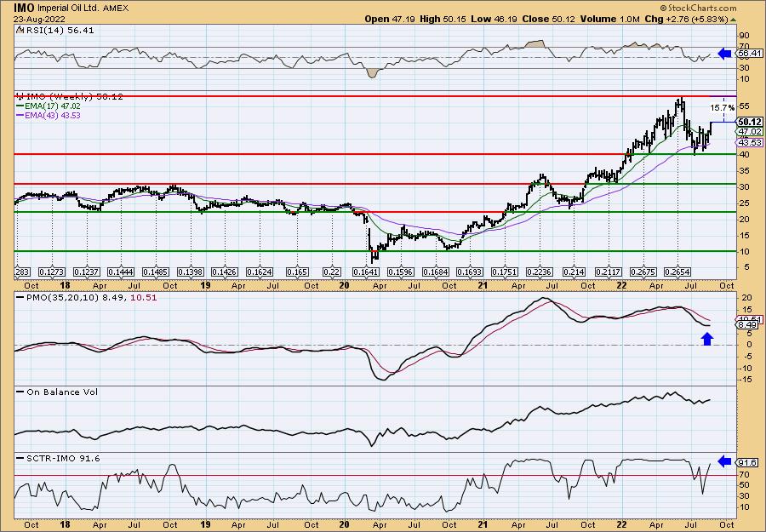This screenshot has height=532, width=766.
Task: Open the StockCharts.com copyright label
Action: (698, 8)
